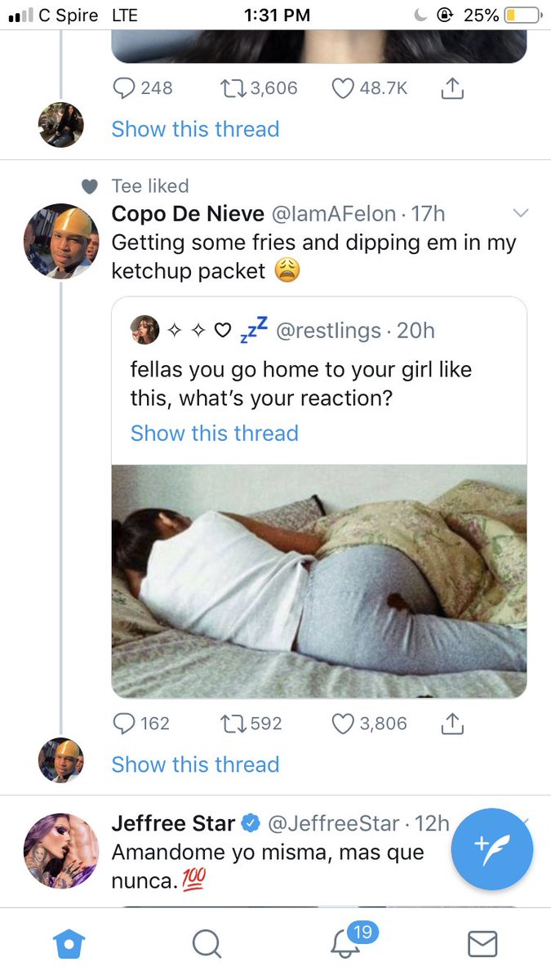Show this thread under the first tweet
The height and width of the screenshot is (980, 551).
(195, 129)
